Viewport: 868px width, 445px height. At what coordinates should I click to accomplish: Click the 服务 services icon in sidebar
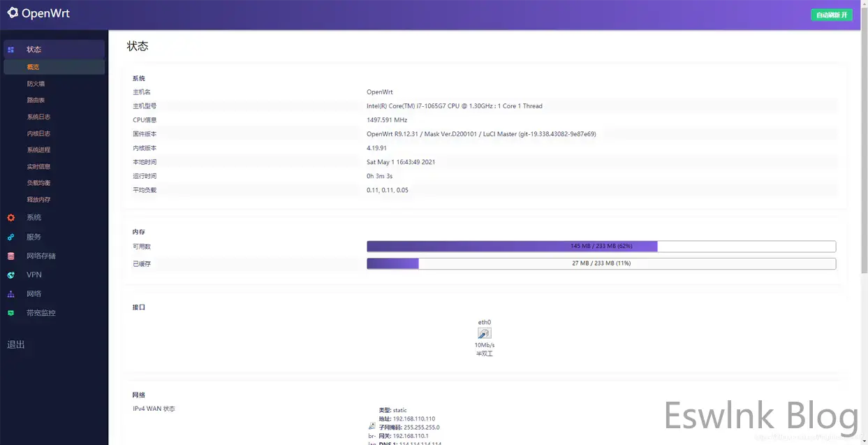[11, 237]
